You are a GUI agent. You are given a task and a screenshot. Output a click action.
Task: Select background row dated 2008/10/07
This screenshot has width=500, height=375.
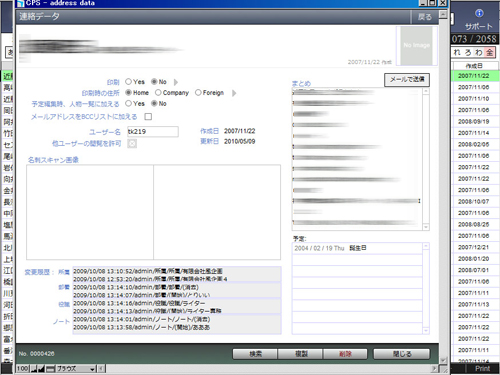coord(475,202)
